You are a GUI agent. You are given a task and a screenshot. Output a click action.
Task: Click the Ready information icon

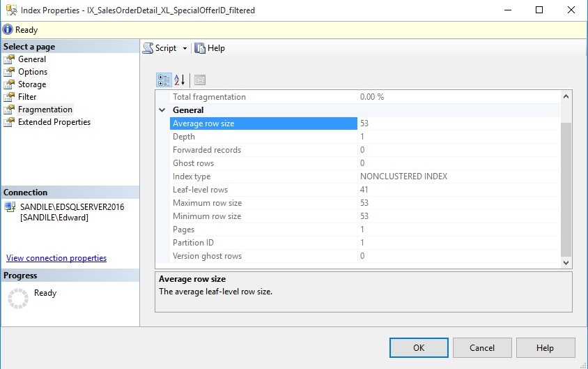pos(8,30)
